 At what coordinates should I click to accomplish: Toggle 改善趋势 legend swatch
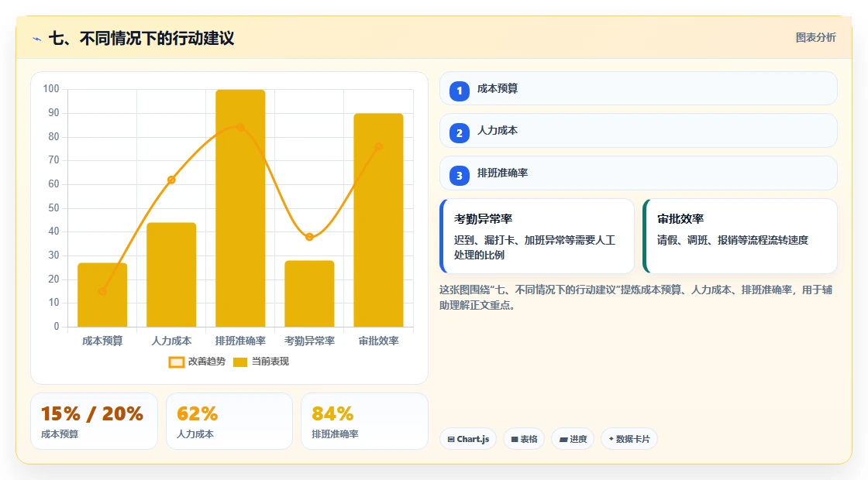coord(177,362)
